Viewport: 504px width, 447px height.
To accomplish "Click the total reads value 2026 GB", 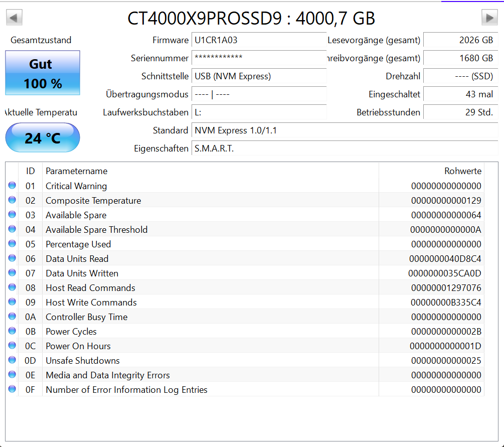I will coord(460,40).
